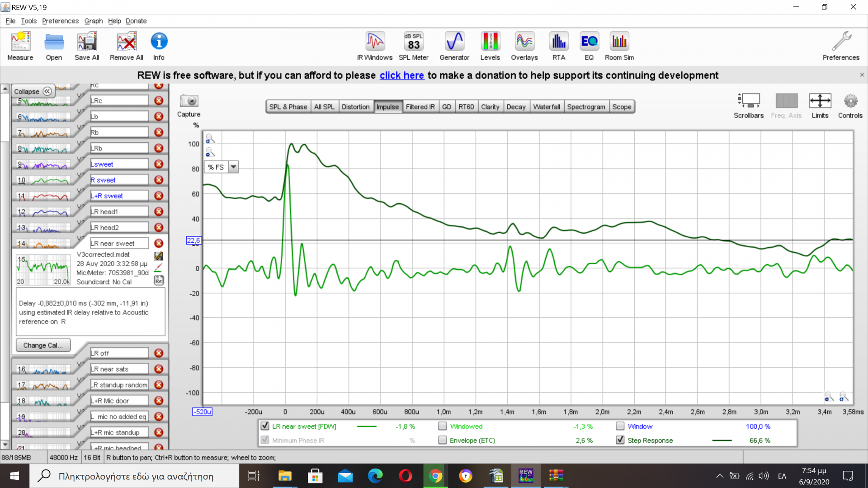Remove the L+R Mic door measurement

tap(159, 400)
